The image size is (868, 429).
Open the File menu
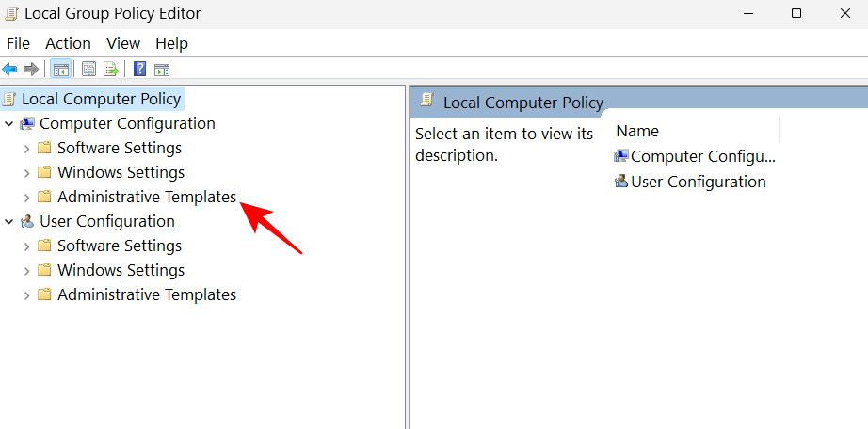19,43
